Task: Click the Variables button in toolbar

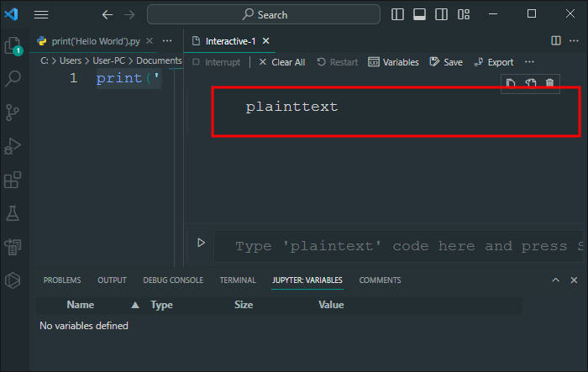Action: click(x=393, y=62)
